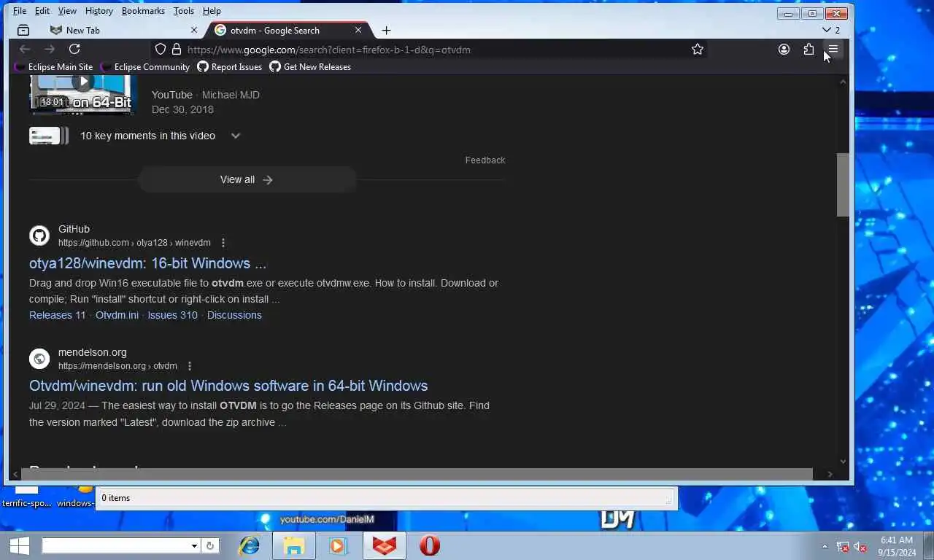Click the vertical scrollbar thumb
This screenshot has width=934, height=560.
[843, 184]
